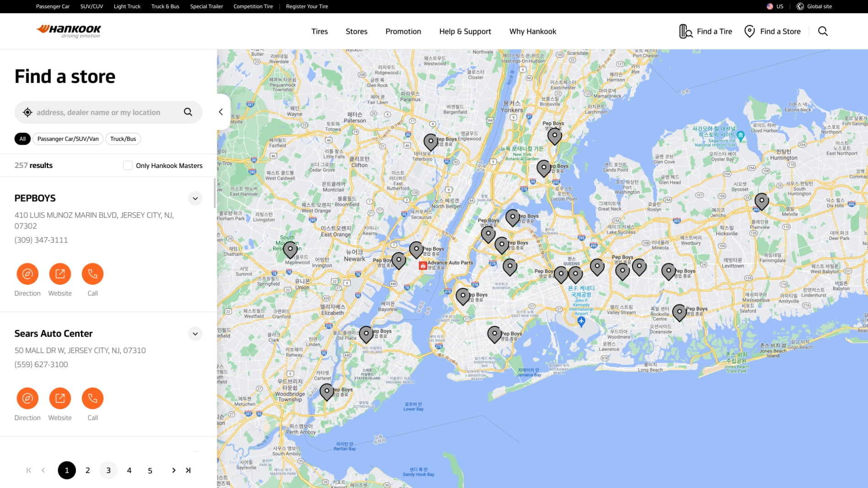Click the PEPBOYS phone number (309) 347-3111
Viewport: 868px width, 488px height.
(x=41, y=240)
